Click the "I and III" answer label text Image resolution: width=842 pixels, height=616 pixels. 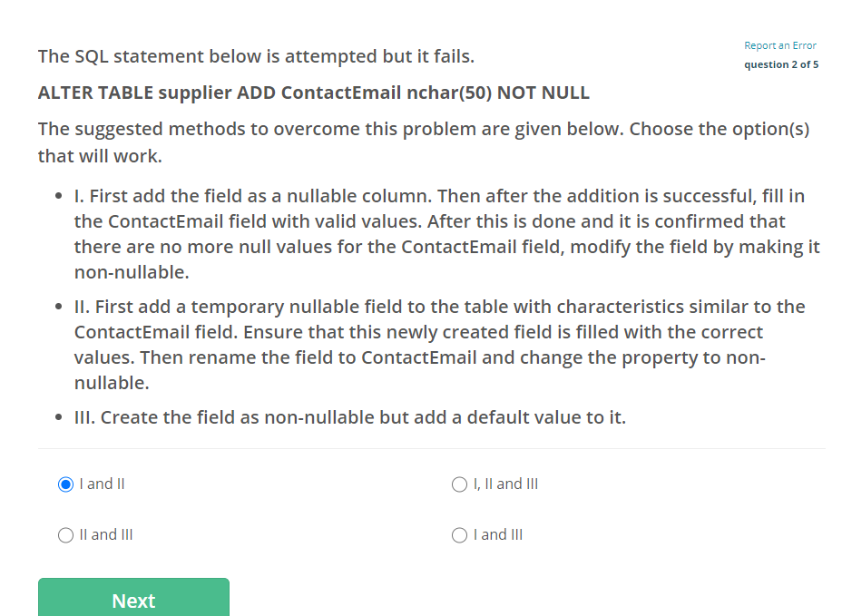tap(498, 535)
